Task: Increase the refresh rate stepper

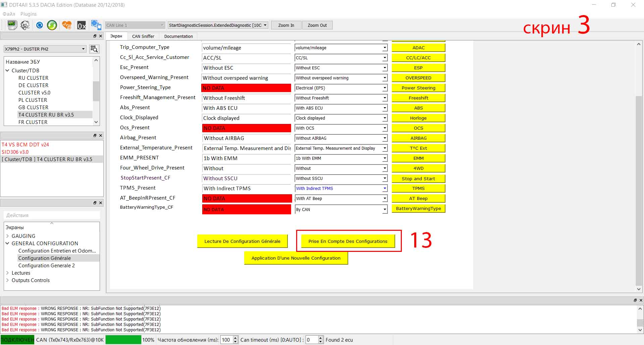Action: 235,338
